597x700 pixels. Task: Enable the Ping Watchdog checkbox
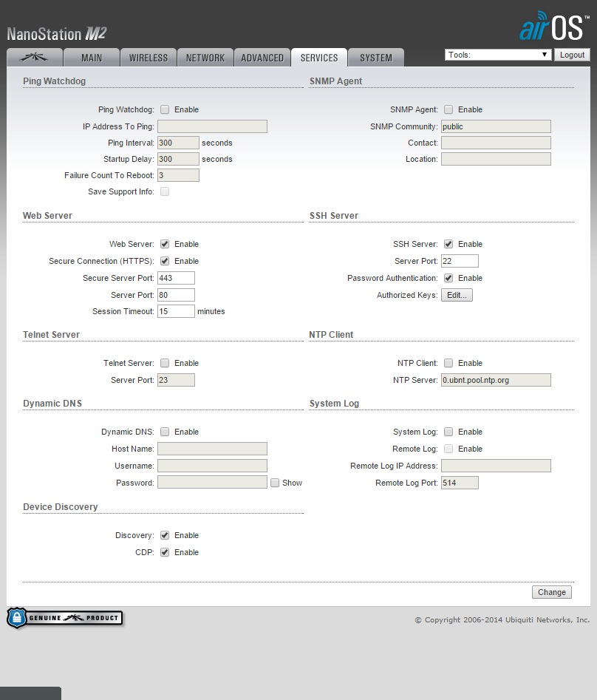pos(165,109)
